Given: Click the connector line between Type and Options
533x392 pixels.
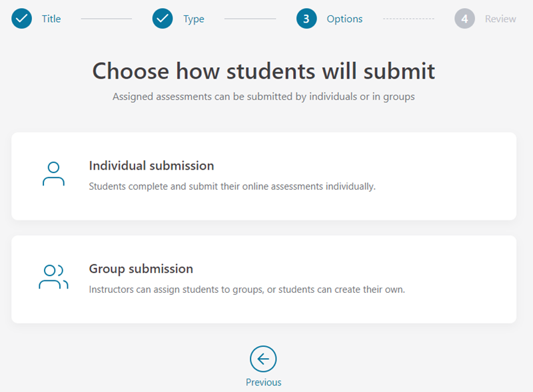Looking at the screenshot, I should [x=251, y=19].
